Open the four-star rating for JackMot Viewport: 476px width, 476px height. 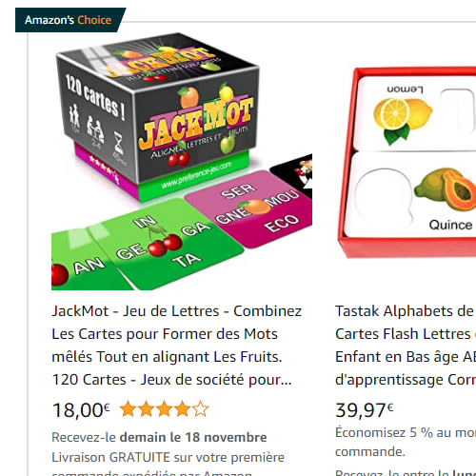pyautogui.click(x=165, y=409)
